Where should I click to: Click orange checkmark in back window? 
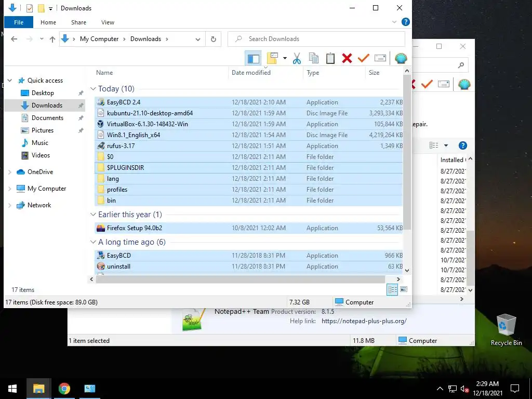coord(427,84)
